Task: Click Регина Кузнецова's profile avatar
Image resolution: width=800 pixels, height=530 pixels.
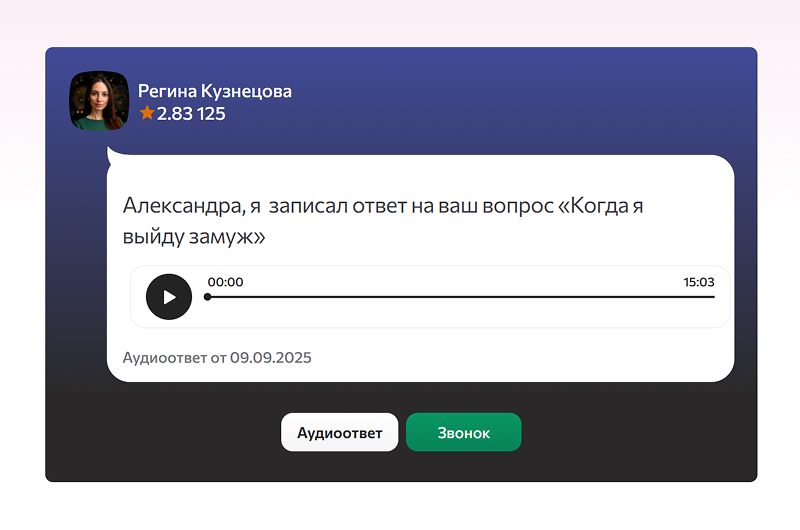Action: [98, 101]
